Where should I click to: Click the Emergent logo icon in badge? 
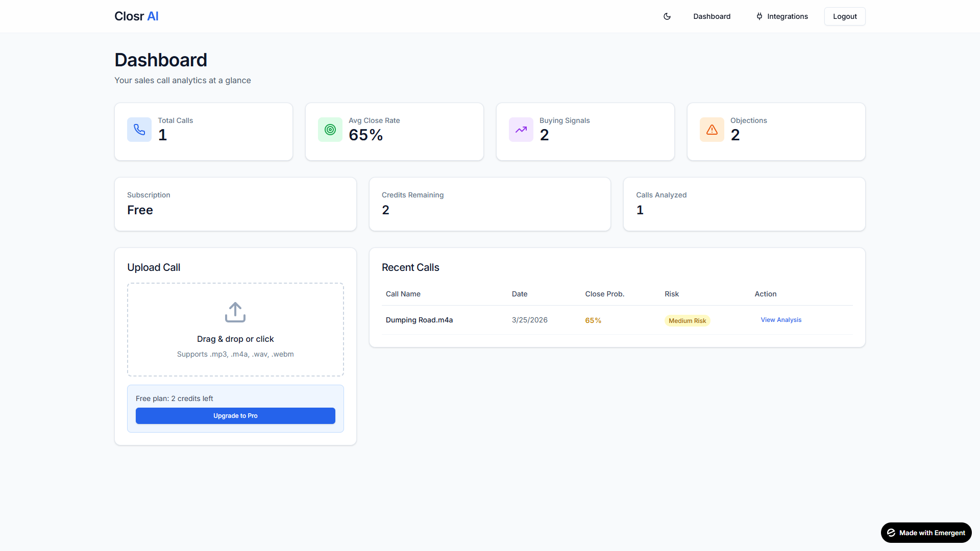891,533
